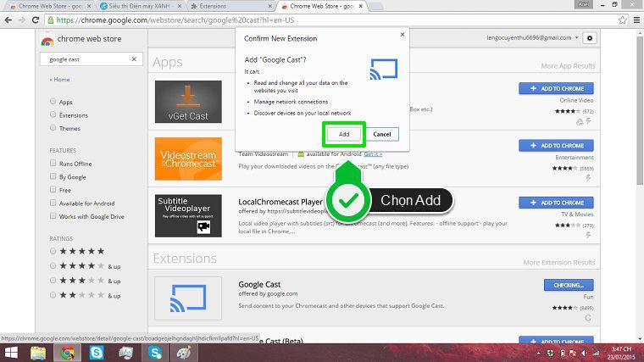Click the Google Cast extension icon thumbnail

click(x=188, y=298)
